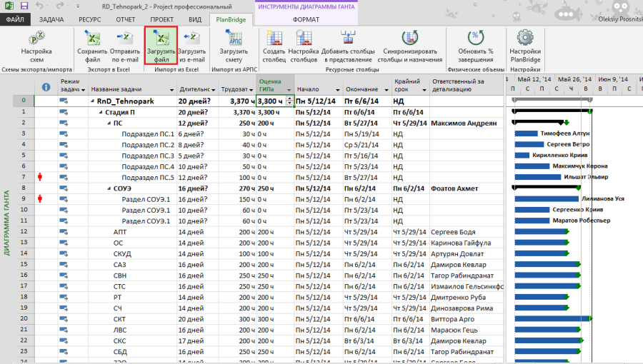Click the Project application icon in title bar
This screenshot has width=643, height=364.
9,6
